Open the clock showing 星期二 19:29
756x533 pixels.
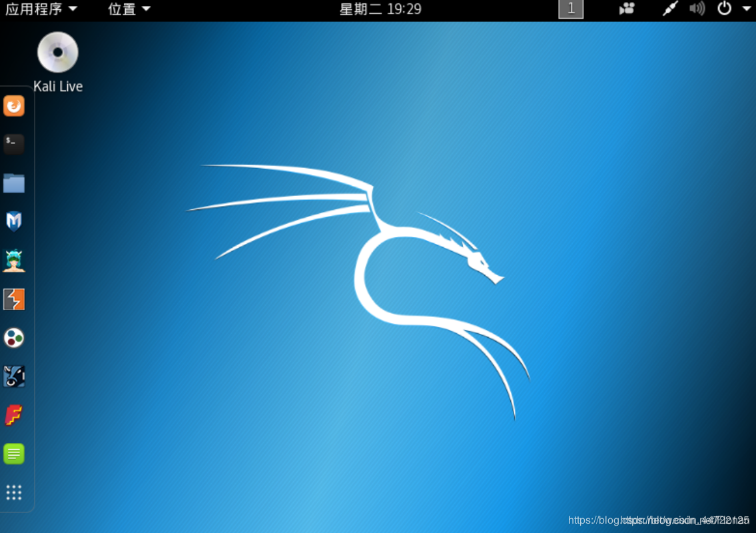click(x=380, y=9)
